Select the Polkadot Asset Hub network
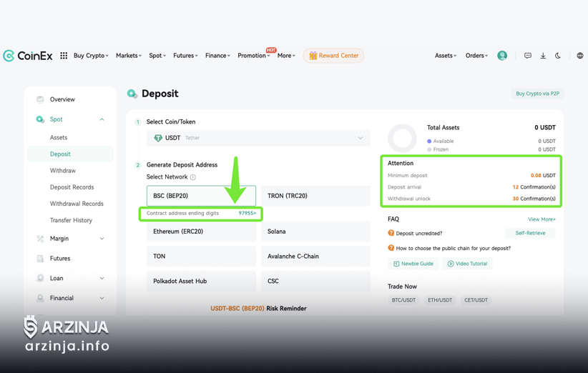This screenshot has height=373, width=588. tap(202, 281)
